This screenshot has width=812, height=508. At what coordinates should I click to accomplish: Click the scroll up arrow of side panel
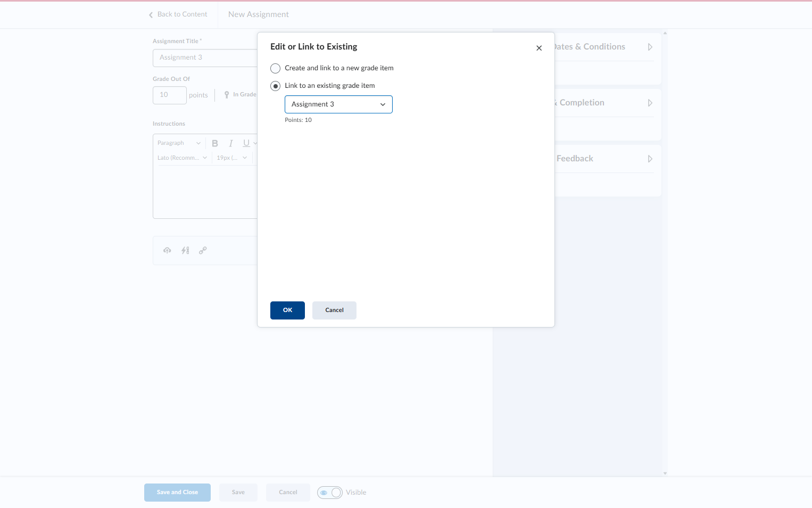tap(665, 33)
